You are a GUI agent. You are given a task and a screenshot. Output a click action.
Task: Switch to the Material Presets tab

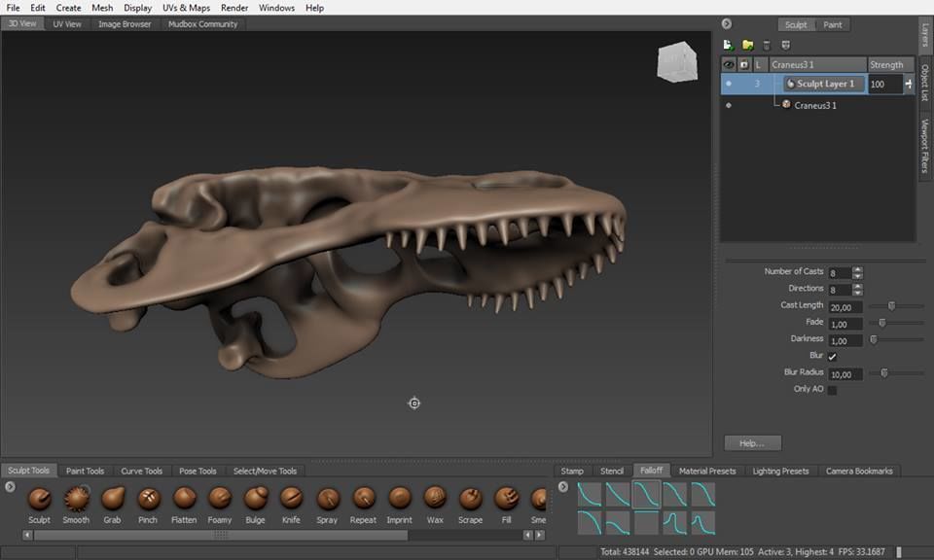pyautogui.click(x=707, y=471)
